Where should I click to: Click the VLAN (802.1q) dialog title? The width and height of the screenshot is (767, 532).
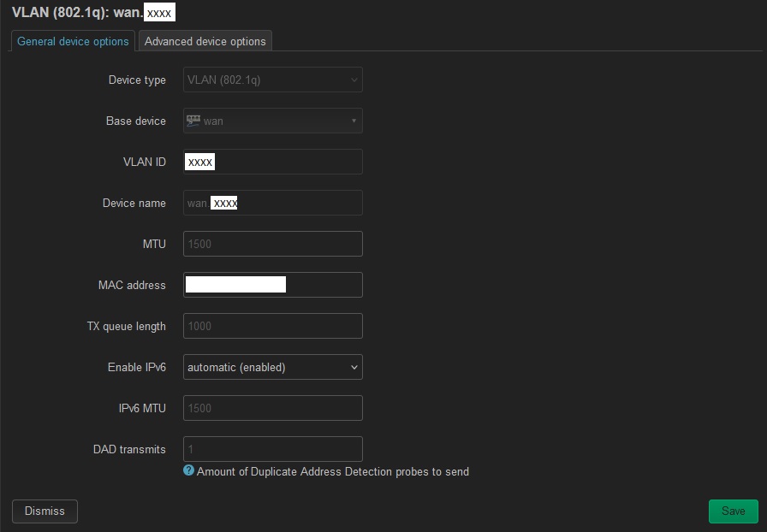click(x=93, y=12)
